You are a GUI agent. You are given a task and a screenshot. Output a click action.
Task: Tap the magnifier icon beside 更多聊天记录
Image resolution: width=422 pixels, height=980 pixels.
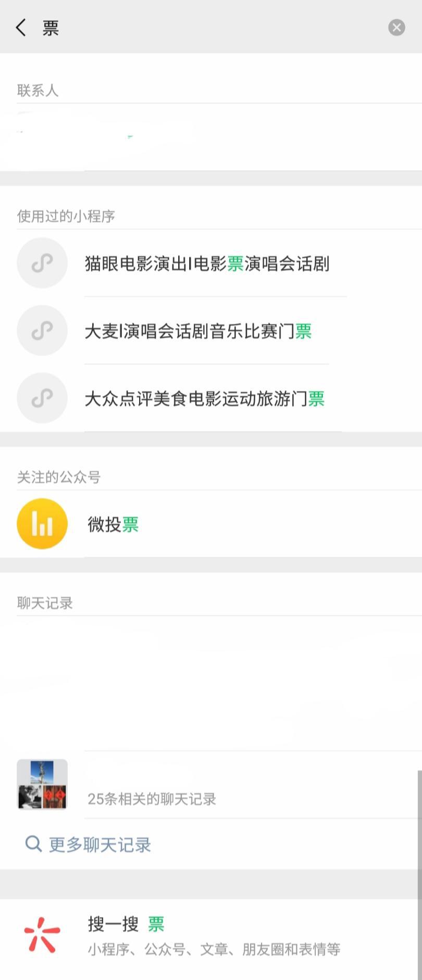tap(33, 844)
